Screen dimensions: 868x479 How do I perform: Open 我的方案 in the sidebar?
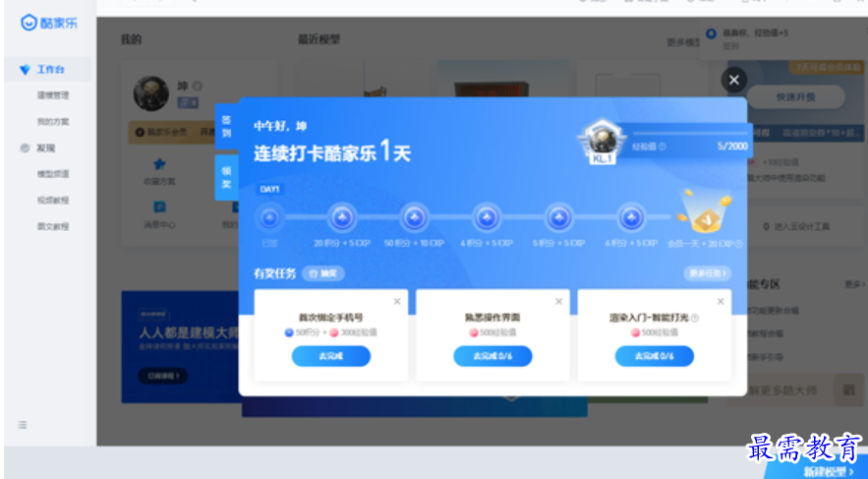point(53,121)
